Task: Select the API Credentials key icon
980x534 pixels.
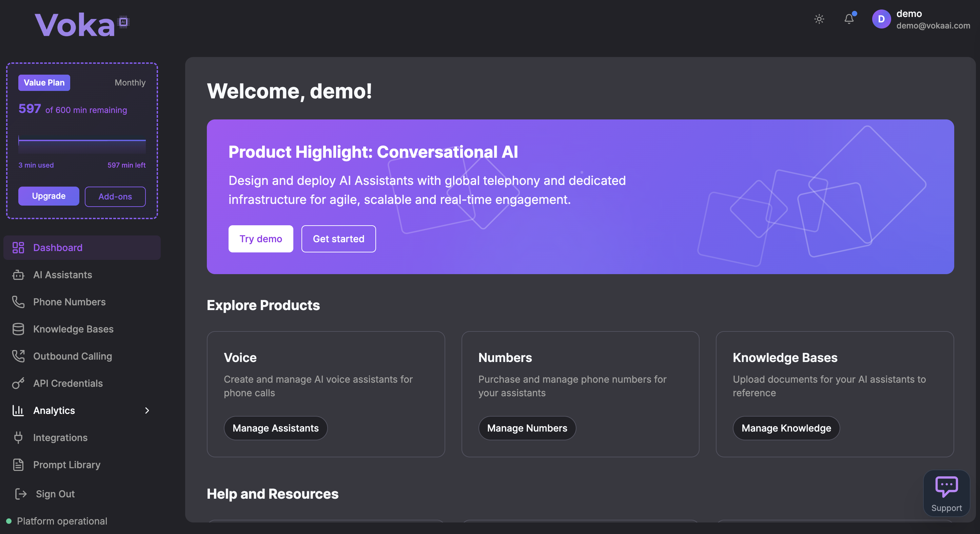Action: [x=18, y=383]
